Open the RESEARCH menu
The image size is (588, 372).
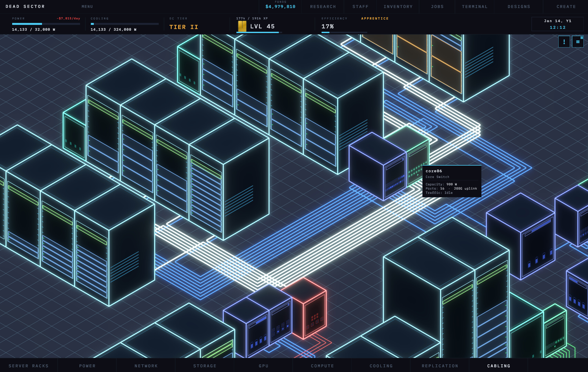(x=323, y=7)
